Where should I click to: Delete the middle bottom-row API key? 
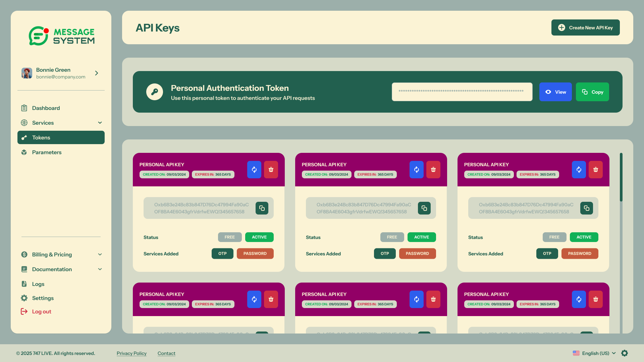(x=433, y=299)
